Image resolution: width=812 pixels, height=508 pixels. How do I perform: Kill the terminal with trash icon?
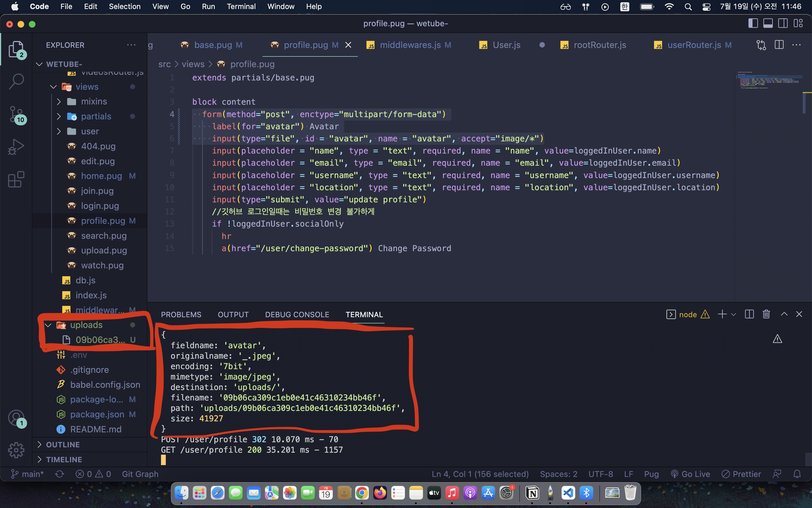766,314
